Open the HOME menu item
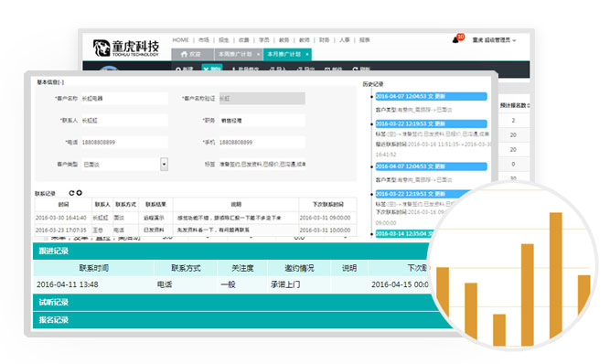The width and height of the screenshot is (610, 364). pyautogui.click(x=180, y=39)
